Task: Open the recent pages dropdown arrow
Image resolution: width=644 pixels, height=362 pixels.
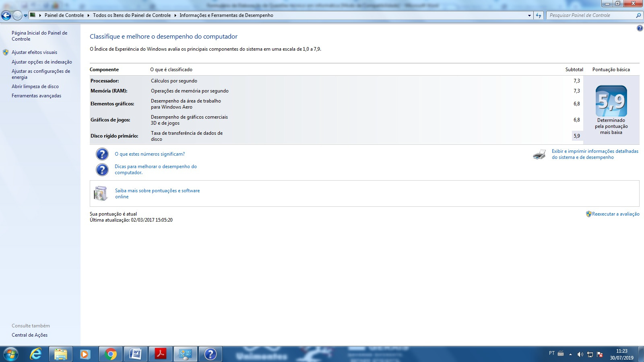Action: (x=26, y=16)
